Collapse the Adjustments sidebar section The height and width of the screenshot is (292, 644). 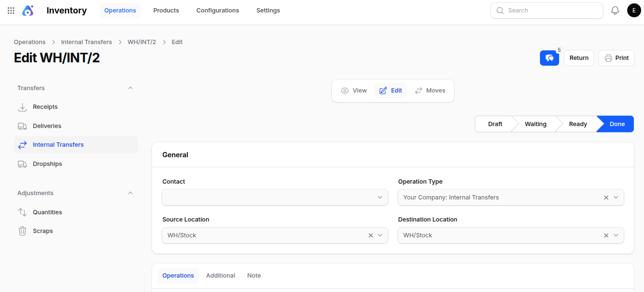130,193
